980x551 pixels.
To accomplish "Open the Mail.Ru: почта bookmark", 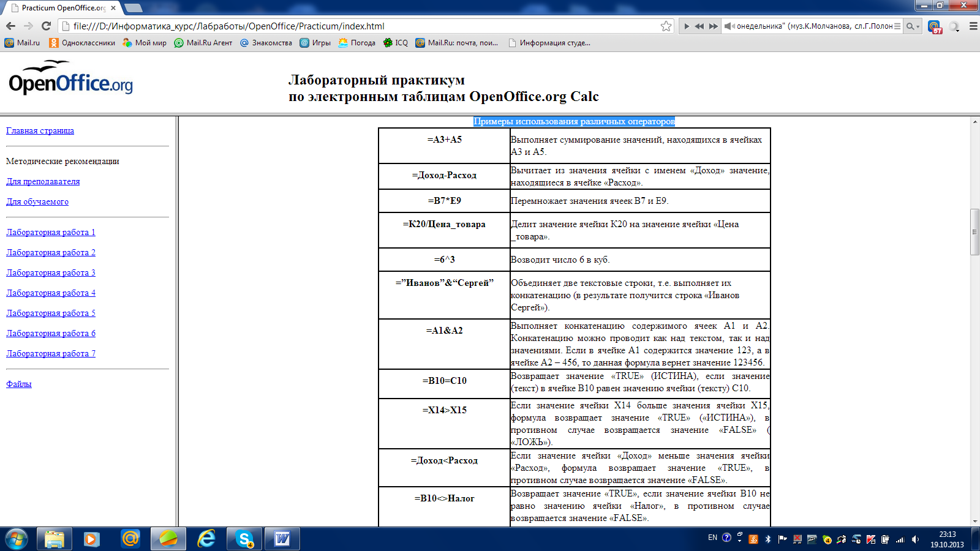I will 457,43.
